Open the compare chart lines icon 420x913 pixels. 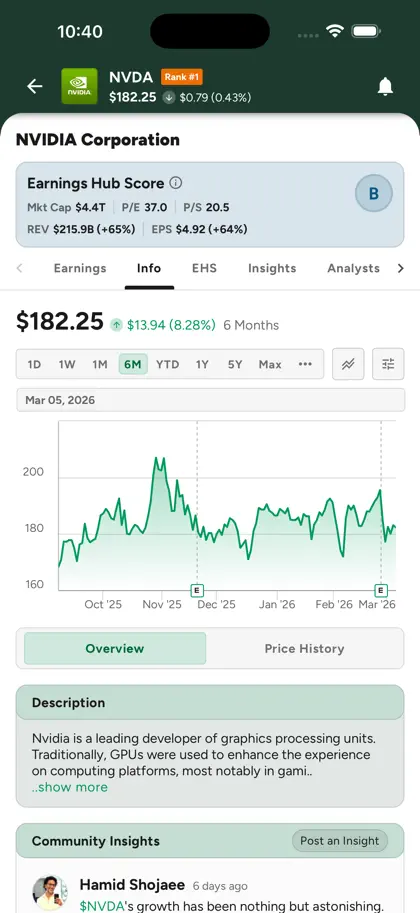348,364
